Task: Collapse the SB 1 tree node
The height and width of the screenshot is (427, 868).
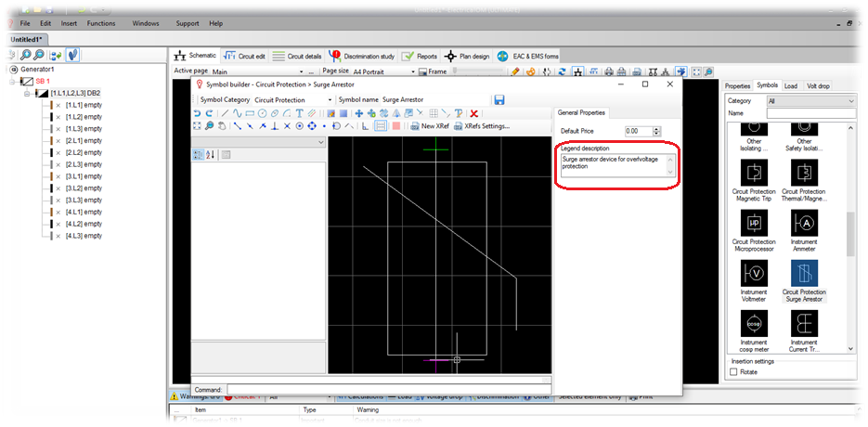Action: pyautogui.click(x=12, y=82)
